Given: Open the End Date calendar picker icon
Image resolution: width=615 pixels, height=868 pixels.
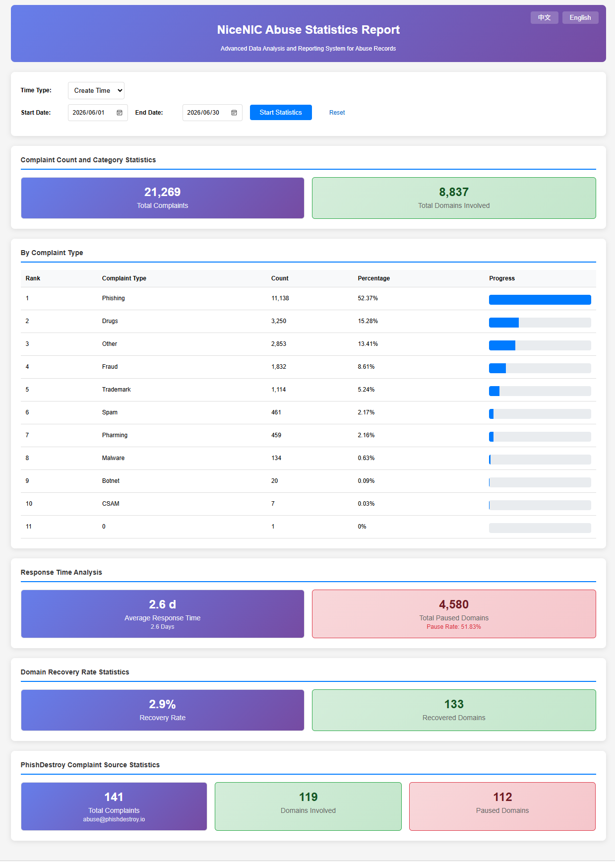Looking at the screenshot, I should point(234,113).
